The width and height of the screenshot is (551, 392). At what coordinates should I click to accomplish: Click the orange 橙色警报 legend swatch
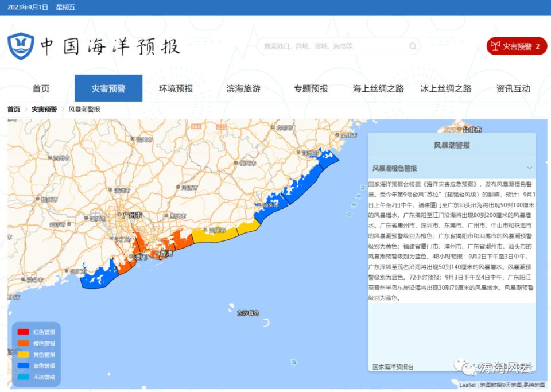click(23, 343)
